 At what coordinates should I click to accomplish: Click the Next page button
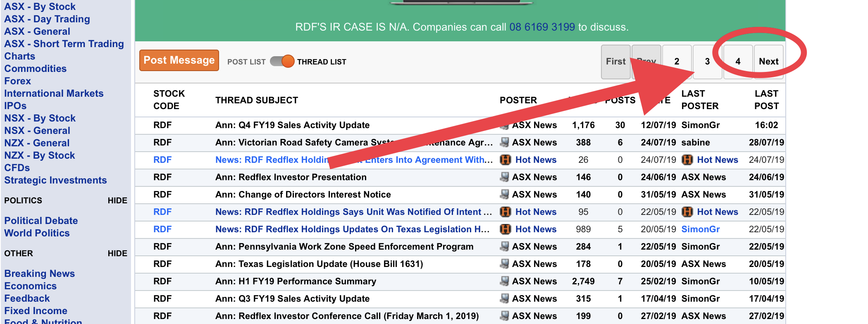coord(768,62)
